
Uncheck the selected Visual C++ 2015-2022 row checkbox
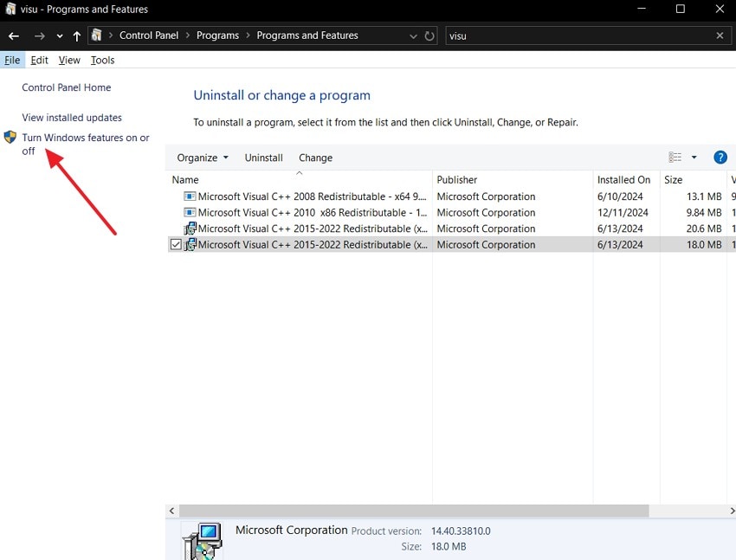click(x=176, y=244)
